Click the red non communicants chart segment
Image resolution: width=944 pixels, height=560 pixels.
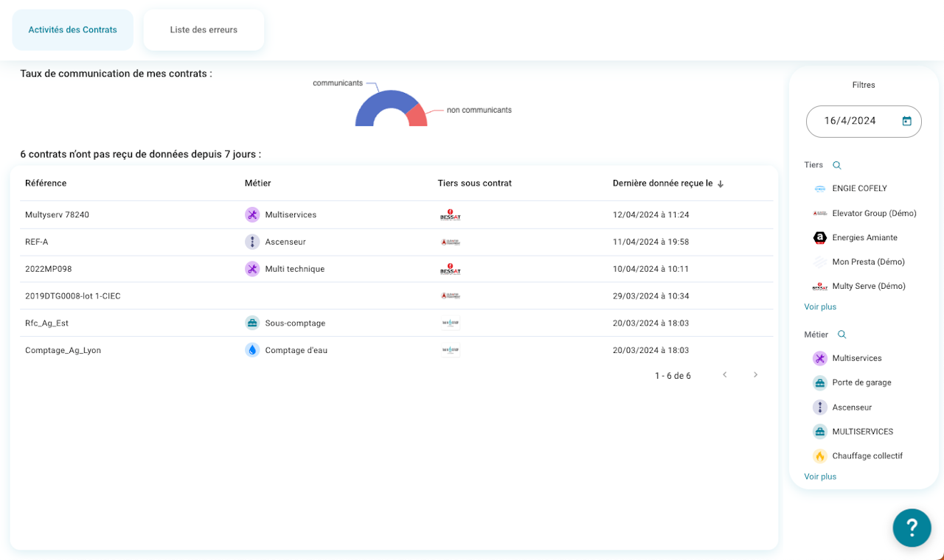pyautogui.click(x=417, y=116)
